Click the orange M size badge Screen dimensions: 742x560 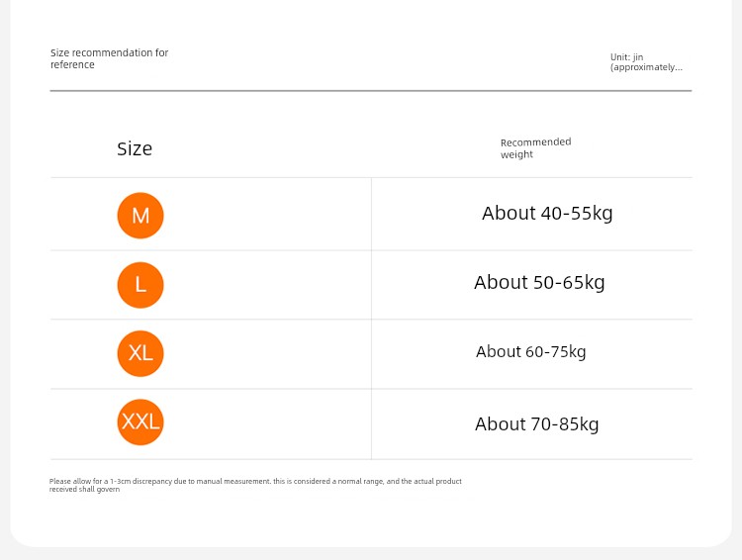(140, 216)
